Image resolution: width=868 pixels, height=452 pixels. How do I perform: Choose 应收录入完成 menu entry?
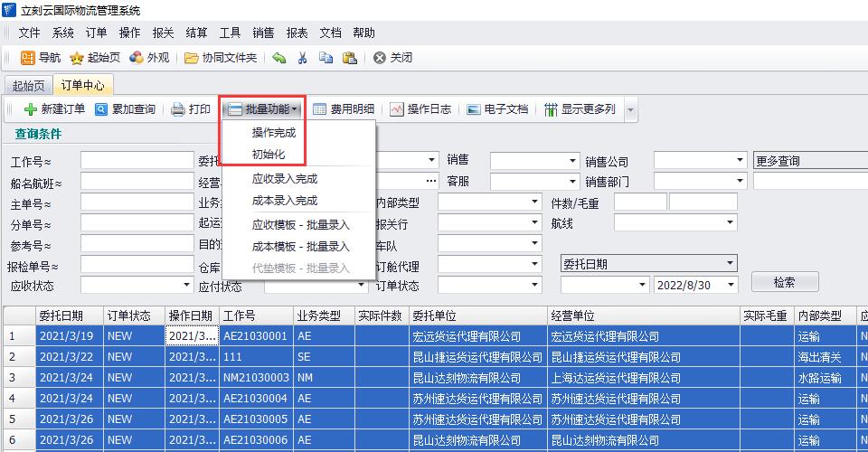coord(285,179)
